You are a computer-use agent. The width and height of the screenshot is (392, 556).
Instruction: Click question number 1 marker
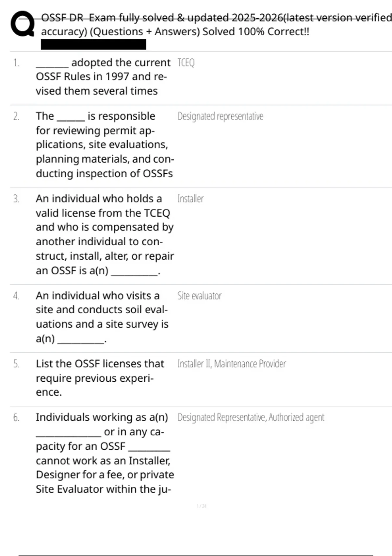16,63
